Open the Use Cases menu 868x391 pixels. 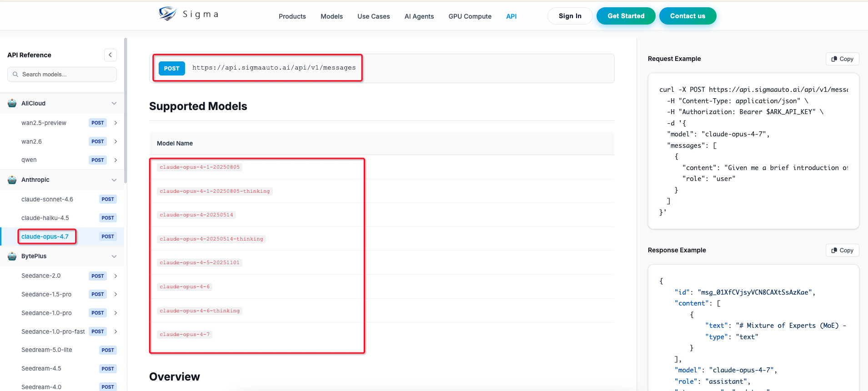[x=374, y=16]
